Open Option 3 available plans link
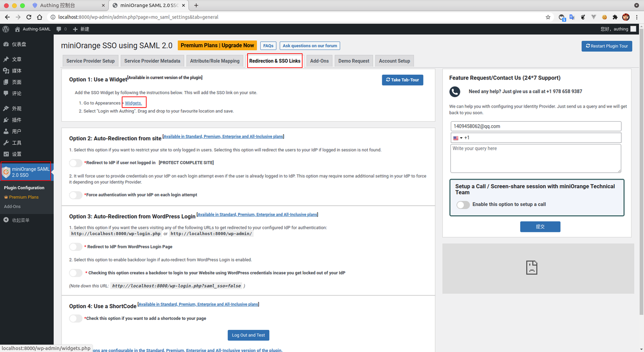644x352 pixels. (x=258, y=215)
